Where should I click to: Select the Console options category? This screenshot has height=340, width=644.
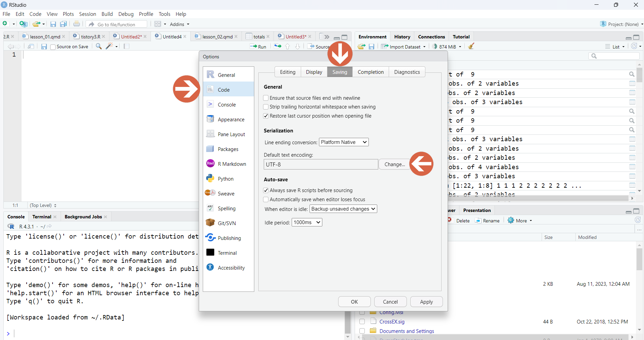(x=228, y=104)
